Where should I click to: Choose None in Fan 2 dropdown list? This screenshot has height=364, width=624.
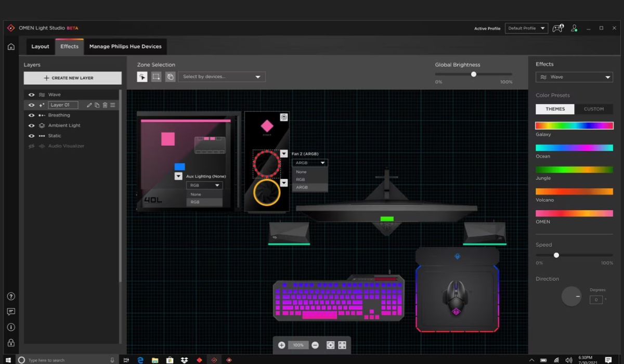310,172
